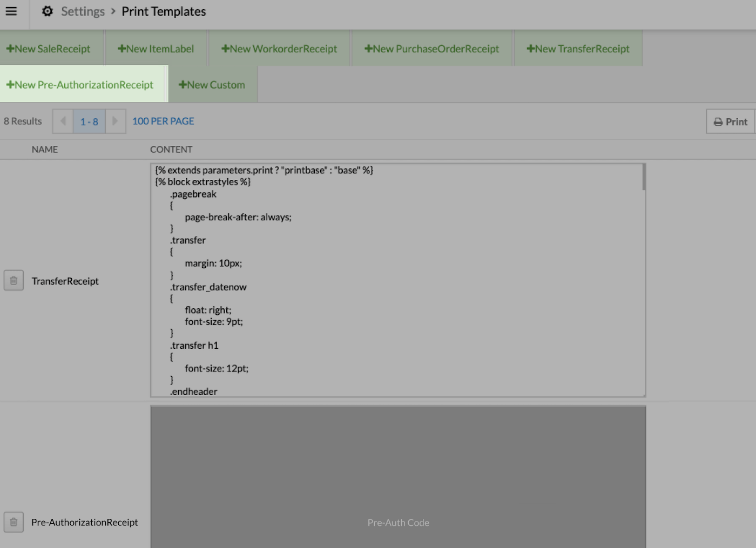Viewport: 756px width, 548px height.
Task: Click the printer icon on the Print button
Action: click(718, 121)
